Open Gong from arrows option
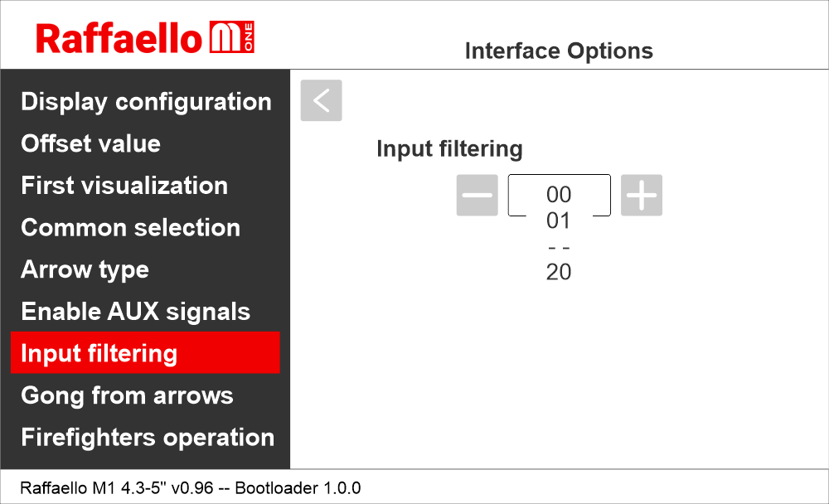Image resolution: width=829 pixels, height=504 pixels. click(x=127, y=395)
